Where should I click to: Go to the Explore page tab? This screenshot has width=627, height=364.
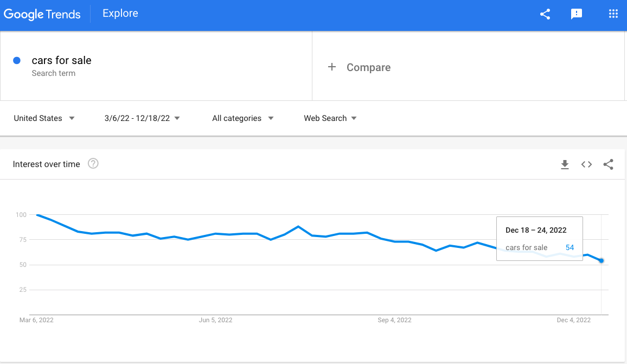[120, 14]
